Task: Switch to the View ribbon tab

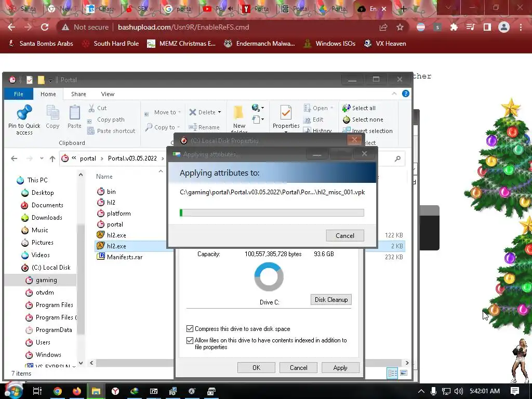Action: 108,94
